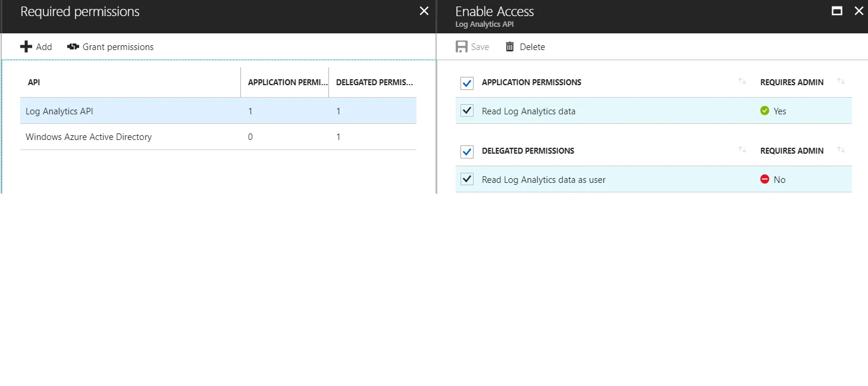Click DELEGATED PERMISSIONS header in Enable Access
The height and width of the screenshot is (386, 868).
[528, 151]
